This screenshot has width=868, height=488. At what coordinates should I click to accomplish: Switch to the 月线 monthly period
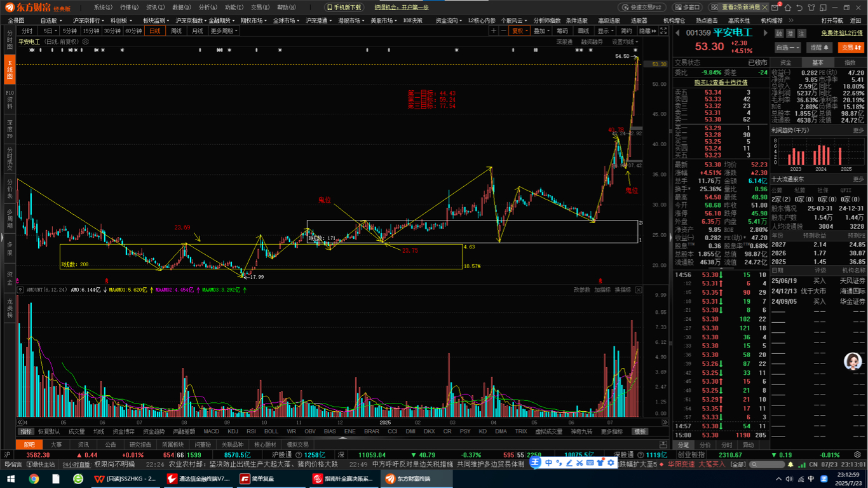tap(197, 30)
